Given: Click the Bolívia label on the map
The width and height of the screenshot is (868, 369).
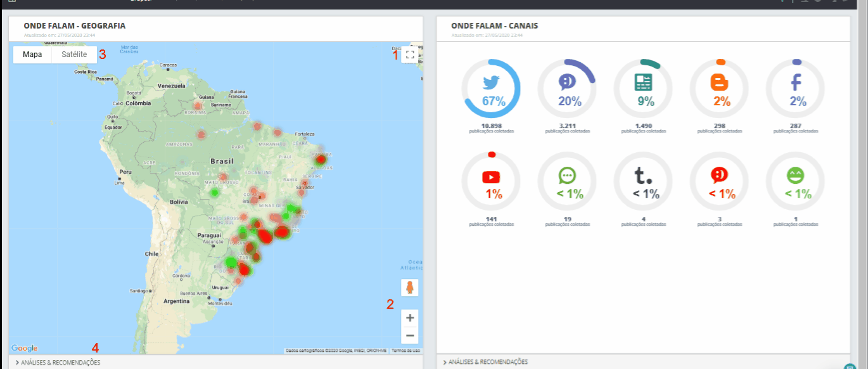Looking at the screenshot, I should 179,202.
